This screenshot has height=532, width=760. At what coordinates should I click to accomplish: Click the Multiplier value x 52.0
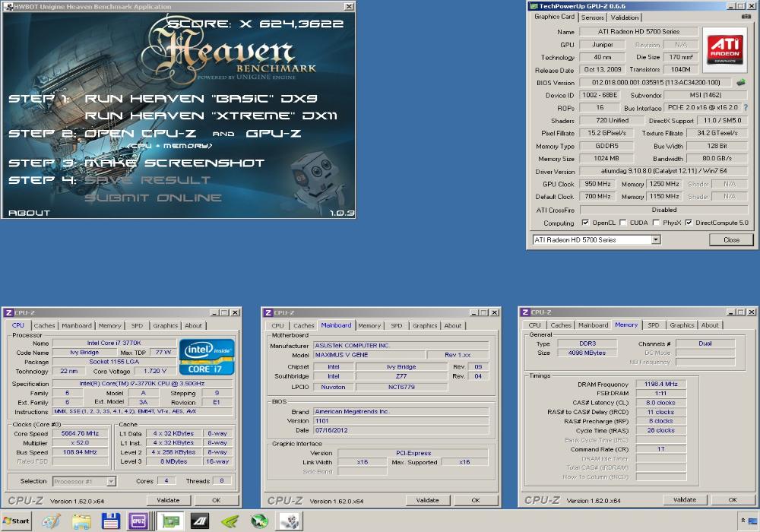click(x=80, y=443)
